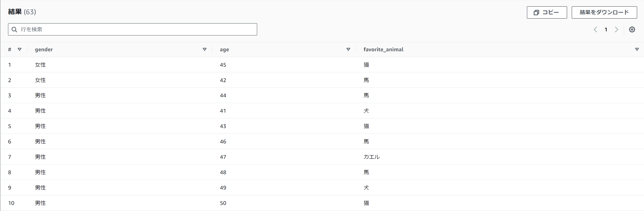Click the favorite_animal column header
Image resolution: width=644 pixels, height=211 pixels.
(383, 50)
